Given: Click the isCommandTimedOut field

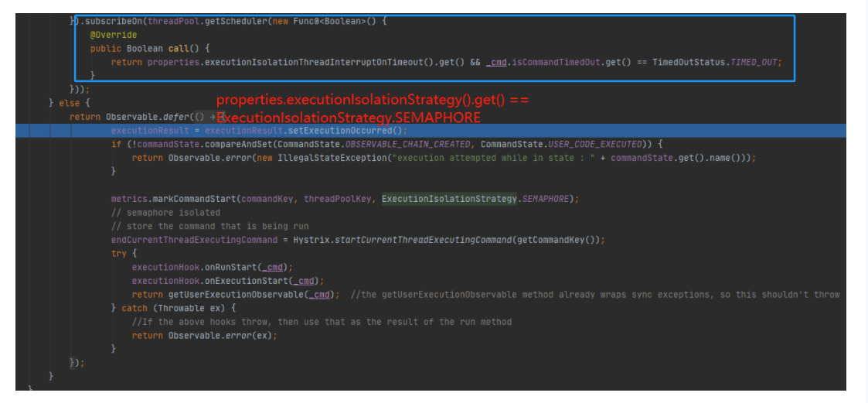Looking at the screenshot, I should (x=554, y=62).
